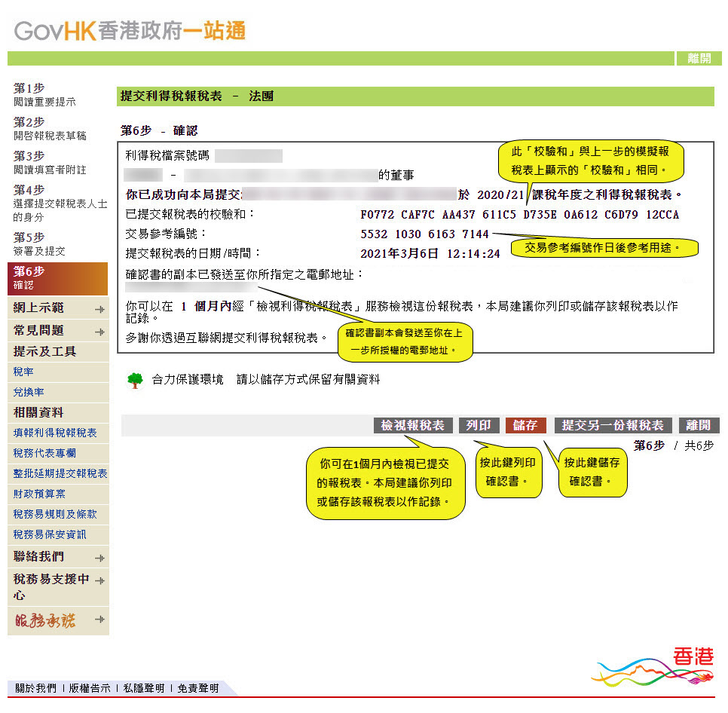728x713 pixels.
Task: Open the 稅務易規則及條款 link
Action: click(x=55, y=514)
